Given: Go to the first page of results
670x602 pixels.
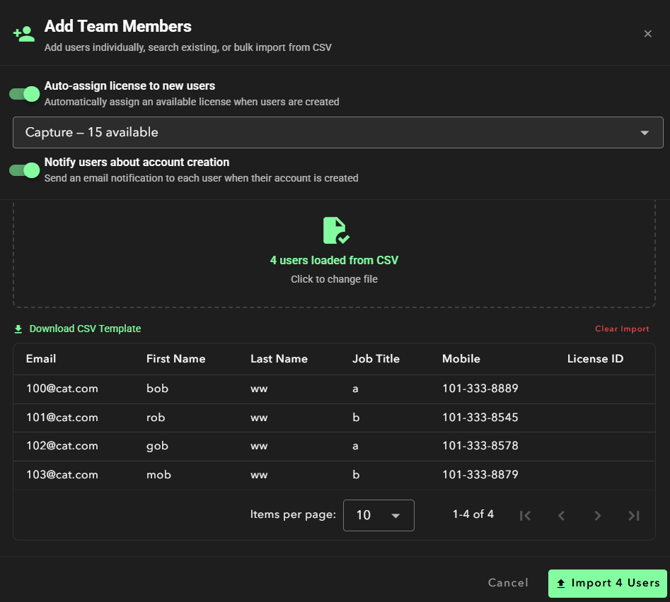Looking at the screenshot, I should (525, 516).
